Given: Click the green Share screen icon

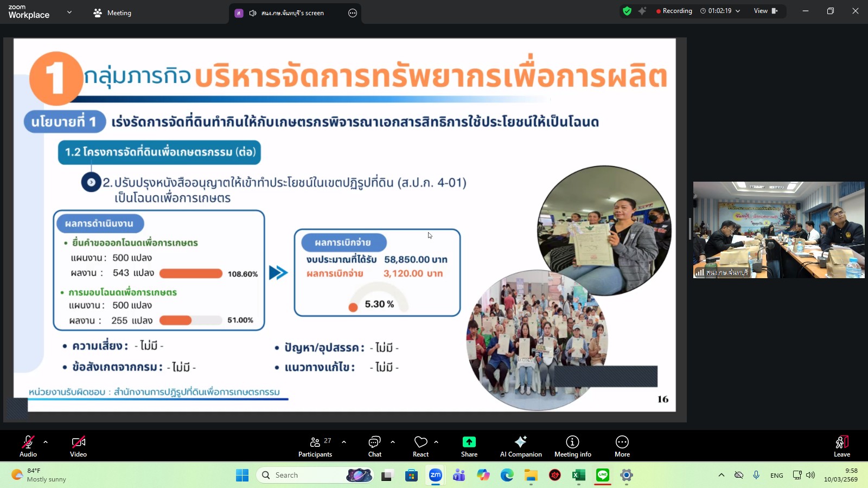Looking at the screenshot, I should coord(469,442).
